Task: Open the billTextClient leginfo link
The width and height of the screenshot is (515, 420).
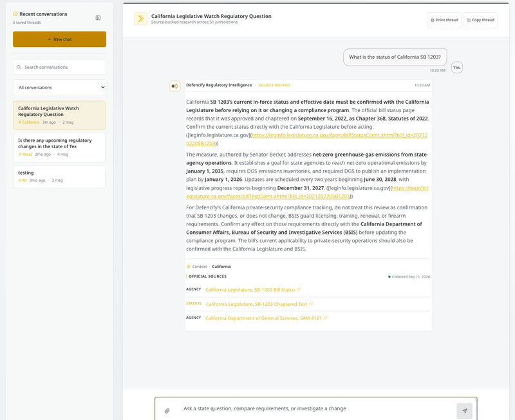Action: point(308,192)
